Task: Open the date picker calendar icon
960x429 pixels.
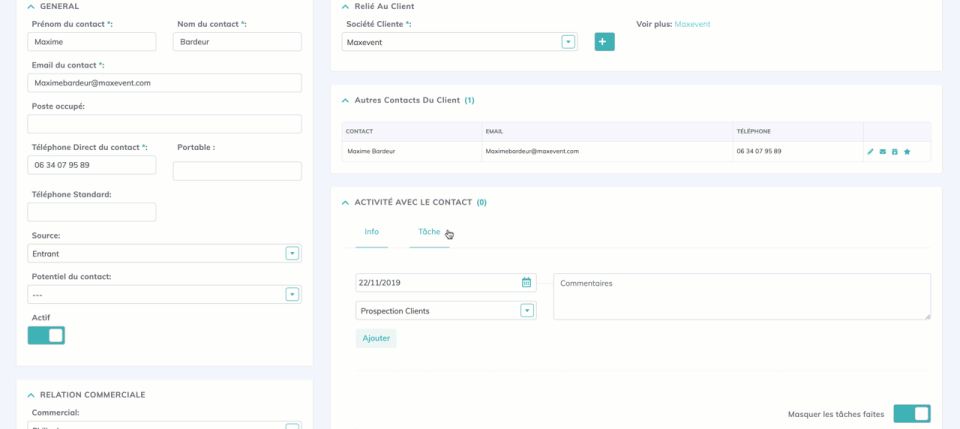Action: pos(526,283)
